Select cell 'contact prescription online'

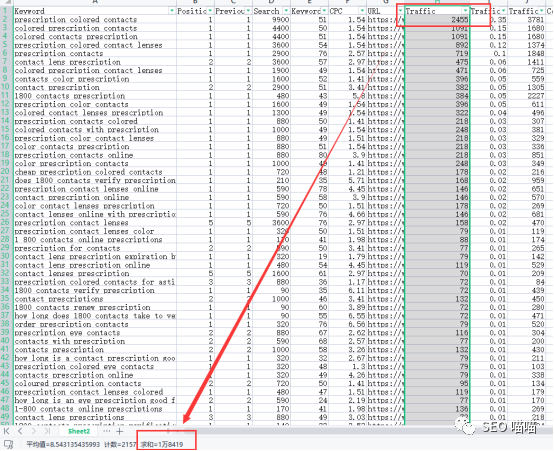coord(95,197)
